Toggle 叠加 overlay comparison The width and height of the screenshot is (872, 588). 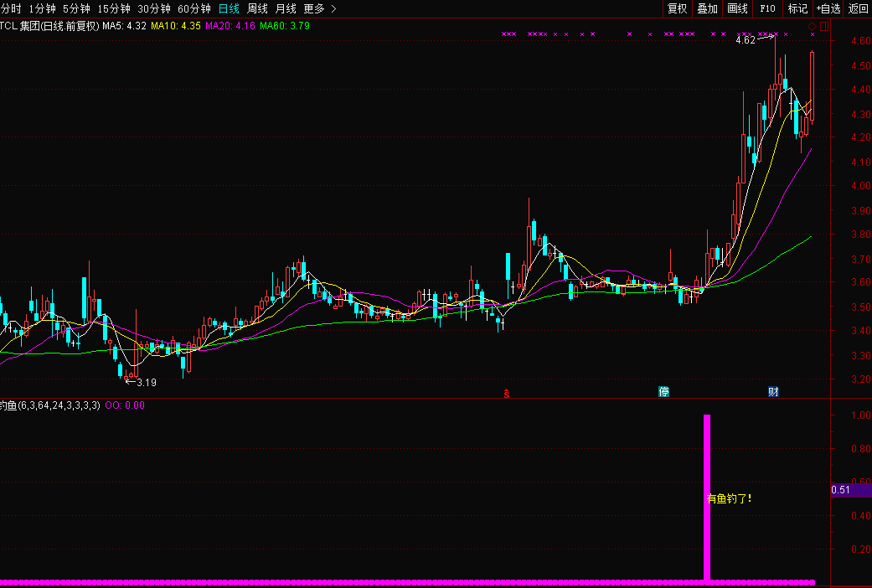[x=707, y=8]
